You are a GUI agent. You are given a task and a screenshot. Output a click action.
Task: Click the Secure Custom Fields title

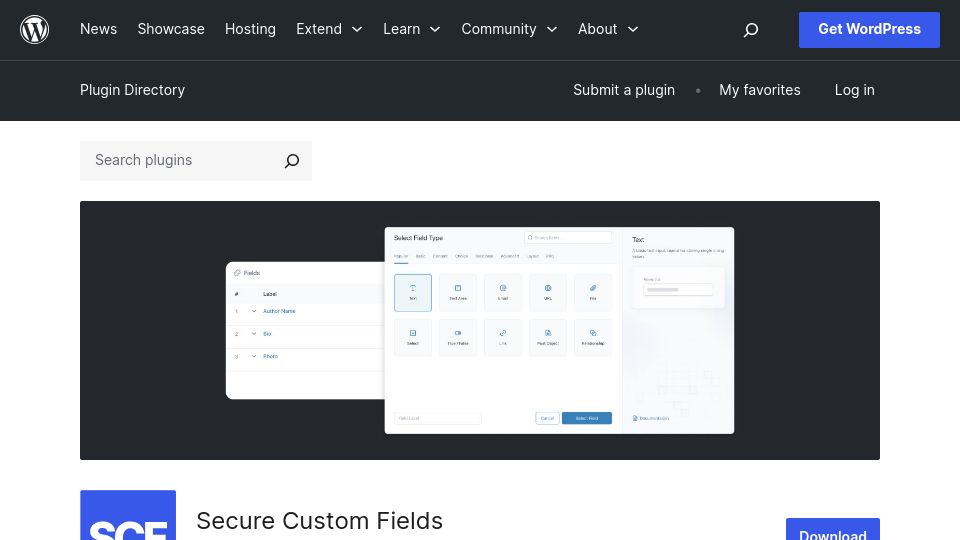[x=320, y=521]
